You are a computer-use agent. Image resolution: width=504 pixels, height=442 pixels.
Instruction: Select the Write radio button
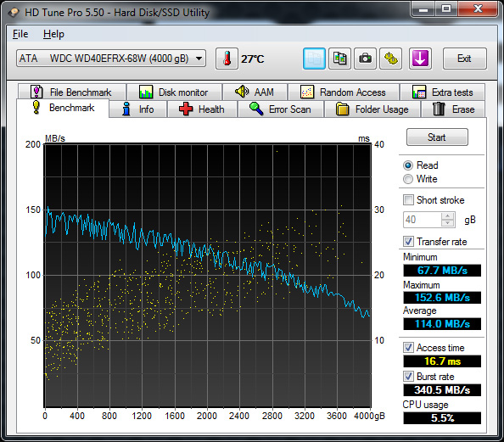pos(408,179)
